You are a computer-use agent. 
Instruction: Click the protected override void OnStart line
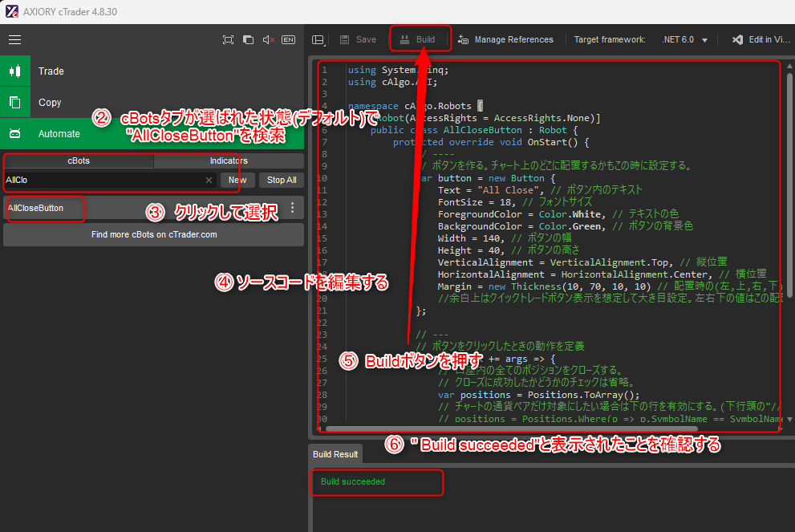pyautogui.click(x=491, y=142)
